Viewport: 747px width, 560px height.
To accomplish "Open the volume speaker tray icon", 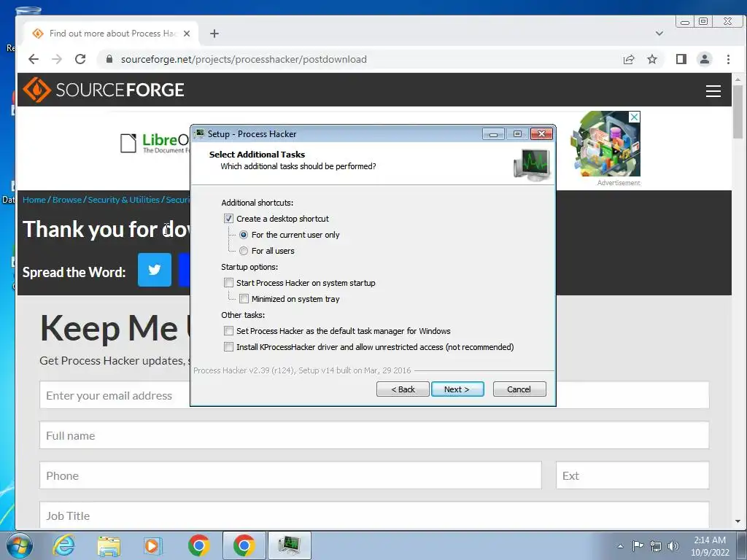I will coord(673,546).
